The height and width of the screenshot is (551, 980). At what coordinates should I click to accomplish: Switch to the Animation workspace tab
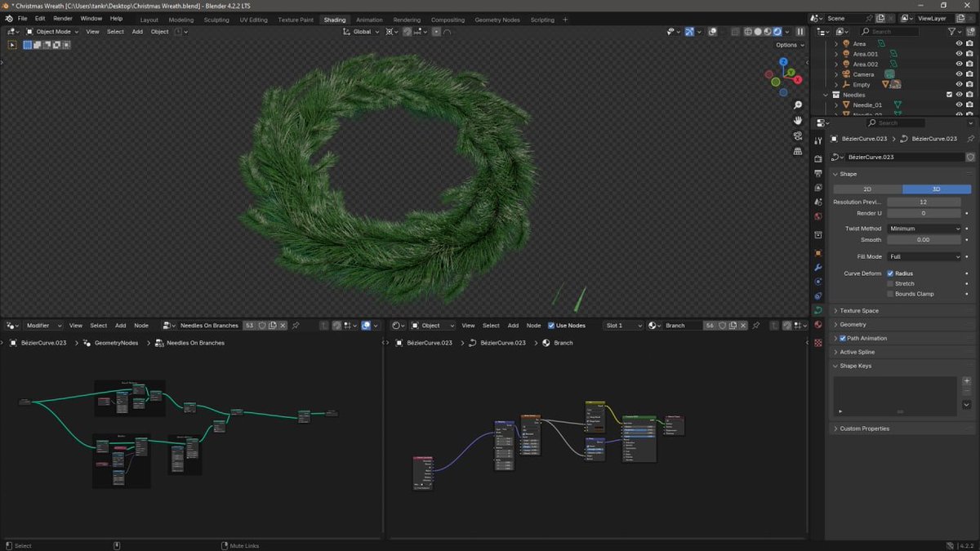point(369,20)
